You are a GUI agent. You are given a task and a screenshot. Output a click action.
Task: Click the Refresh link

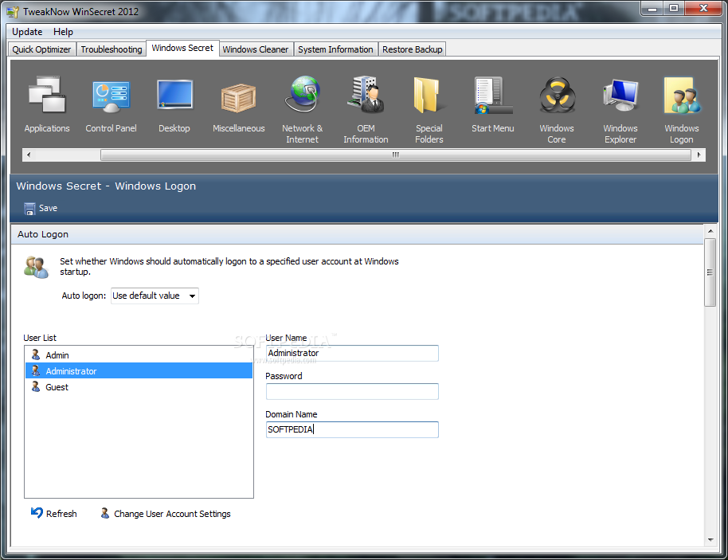[61, 514]
